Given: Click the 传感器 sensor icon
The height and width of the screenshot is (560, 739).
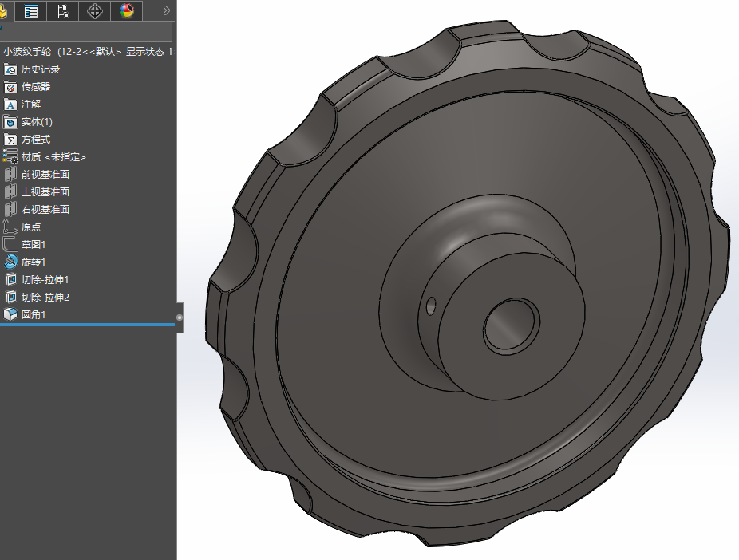Looking at the screenshot, I should click(10, 87).
